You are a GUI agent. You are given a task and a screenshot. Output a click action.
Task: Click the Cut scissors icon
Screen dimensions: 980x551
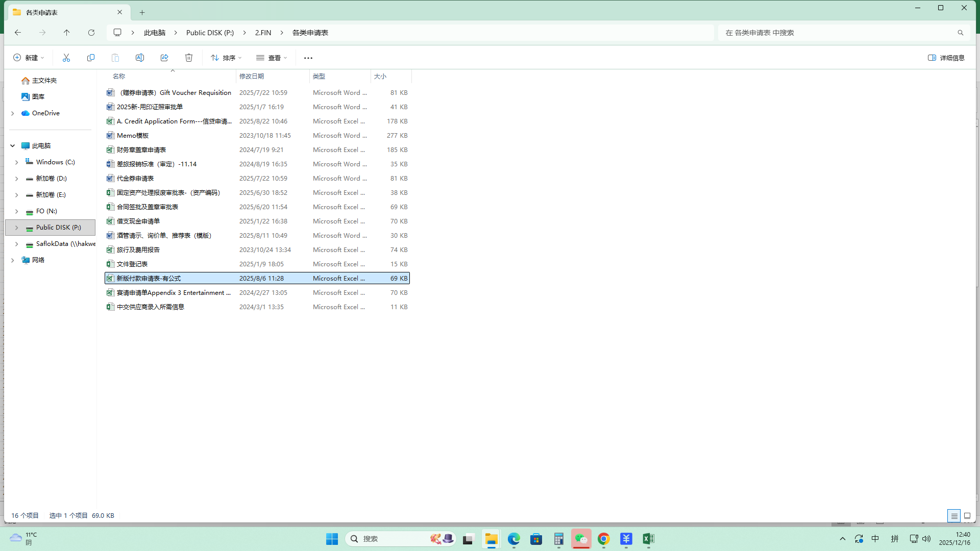66,58
